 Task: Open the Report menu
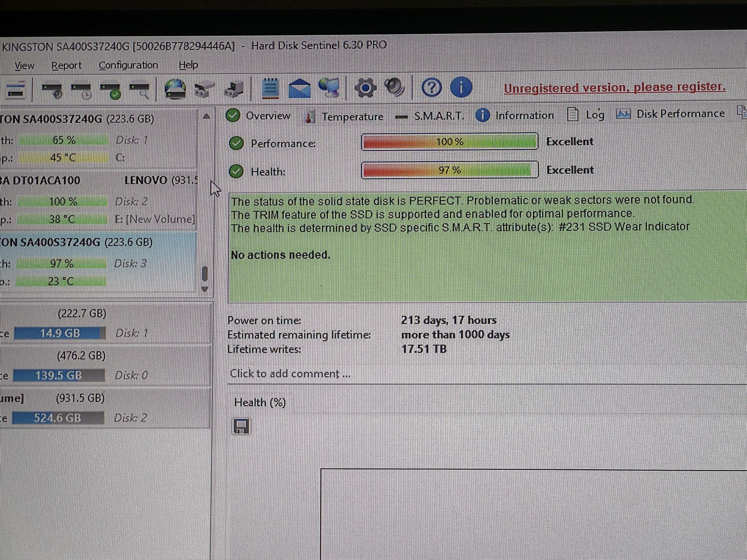(x=67, y=65)
